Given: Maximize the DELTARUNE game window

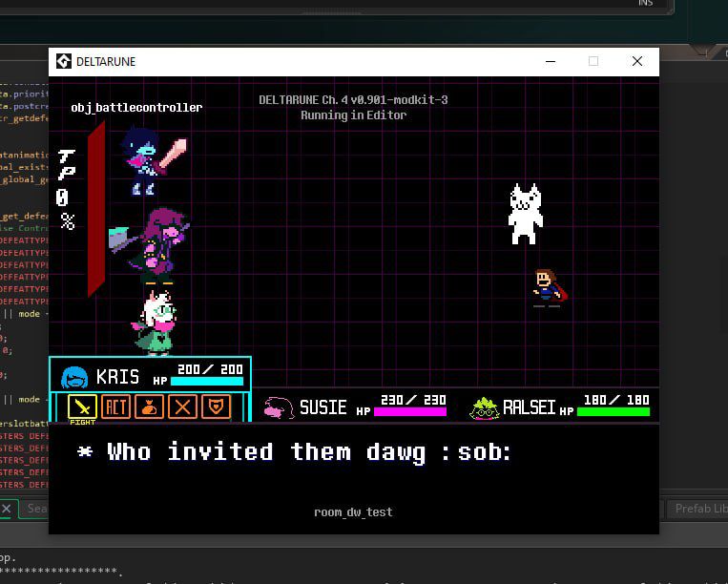Looking at the screenshot, I should 593,61.
